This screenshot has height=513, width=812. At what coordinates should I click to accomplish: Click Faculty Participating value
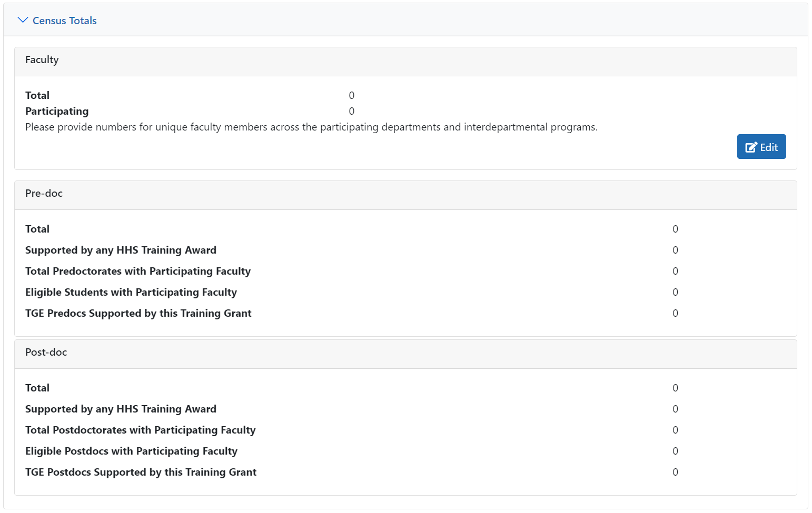pos(352,111)
